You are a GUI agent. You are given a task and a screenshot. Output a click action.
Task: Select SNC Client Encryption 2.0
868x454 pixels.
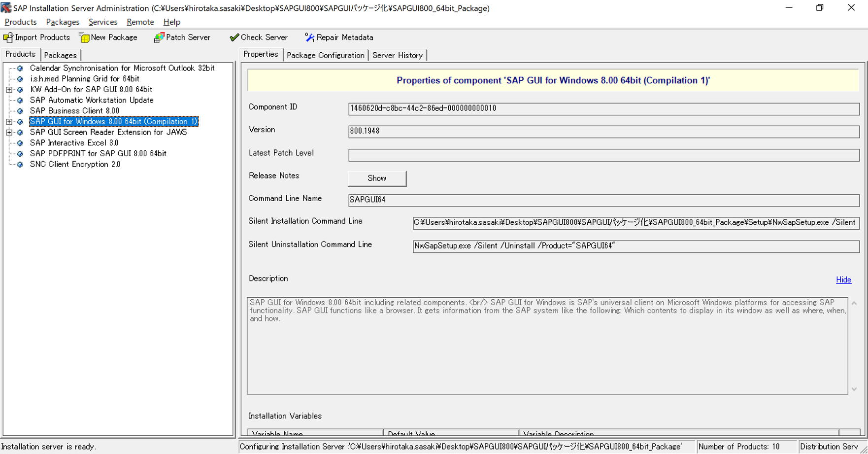click(75, 165)
